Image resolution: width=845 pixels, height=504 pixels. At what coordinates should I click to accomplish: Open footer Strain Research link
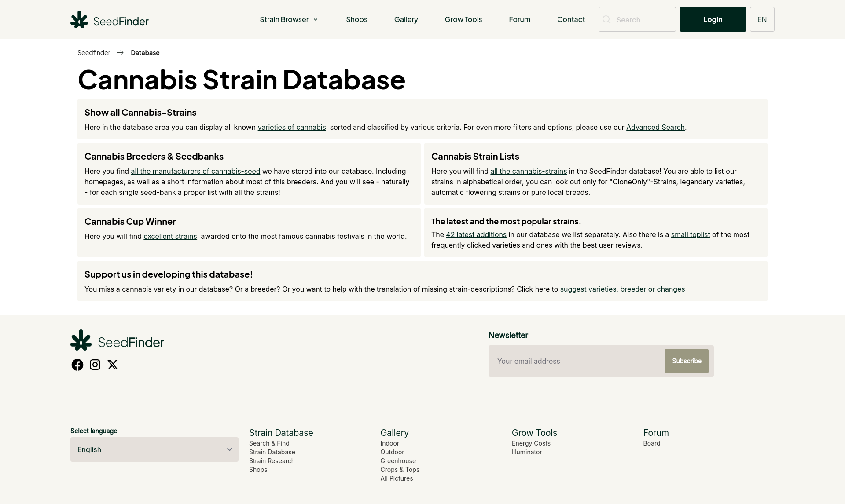click(x=272, y=461)
